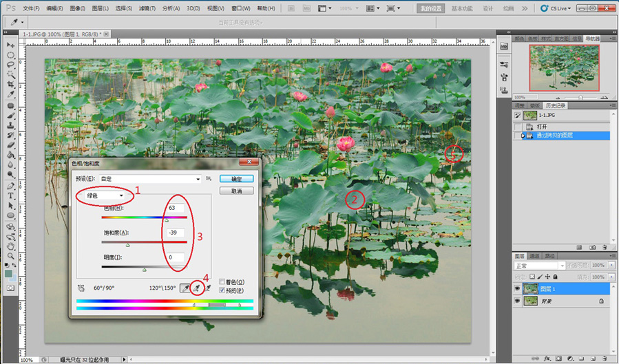The image size is (619, 364).
Task: Click the Colorize checkbox labeled 着色
Action: [222, 282]
